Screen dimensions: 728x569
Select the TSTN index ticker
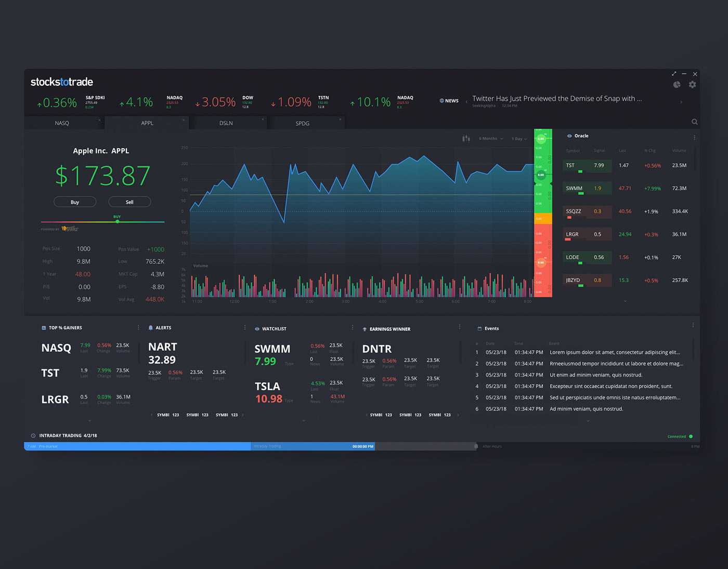point(300,102)
